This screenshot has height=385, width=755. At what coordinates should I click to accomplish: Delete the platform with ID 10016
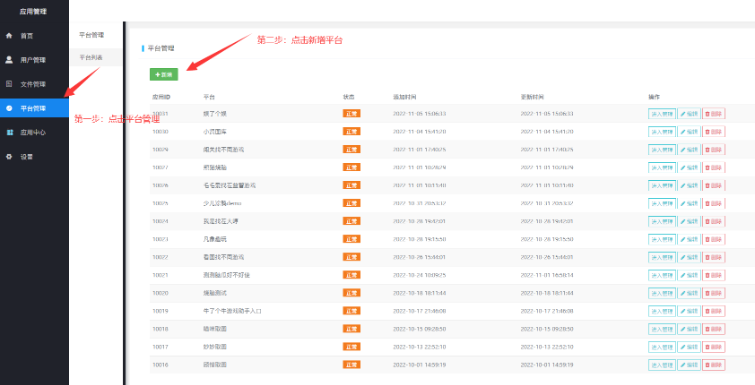[714, 365]
